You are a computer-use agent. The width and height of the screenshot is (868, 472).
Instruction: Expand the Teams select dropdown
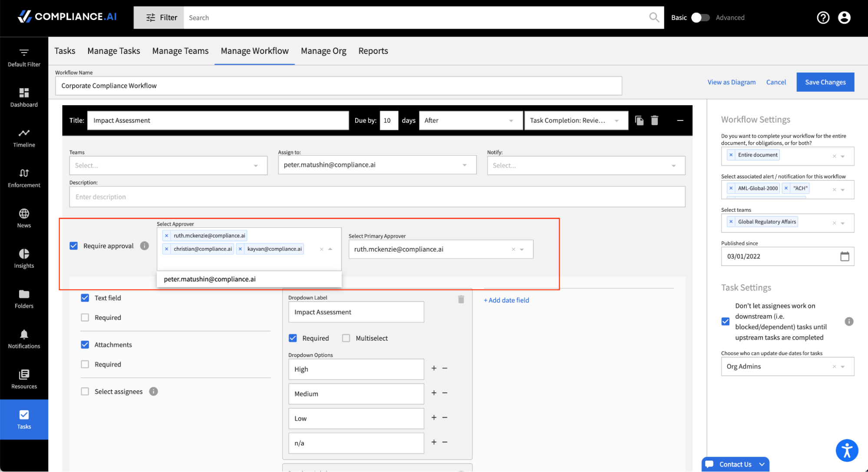coord(255,166)
